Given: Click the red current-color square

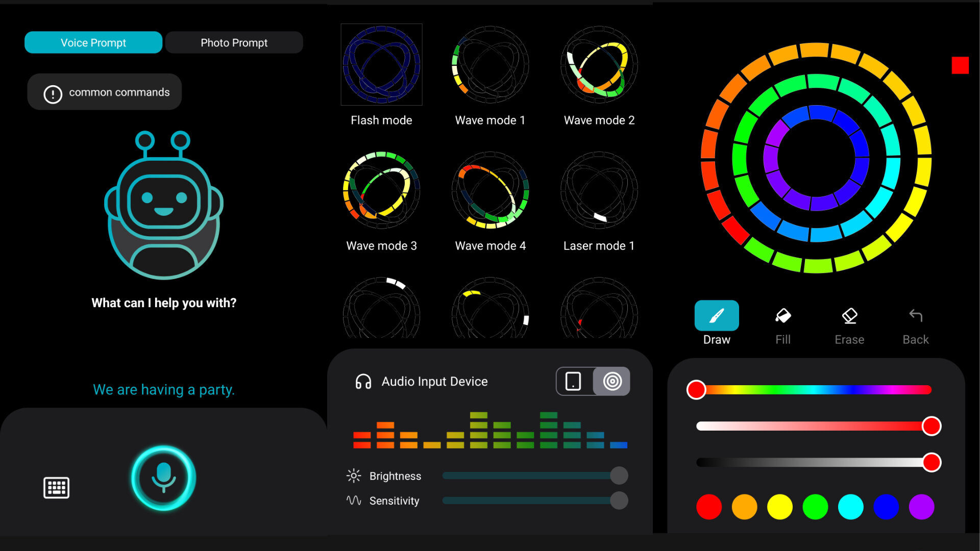Looking at the screenshot, I should pyautogui.click(x=960, y=65).
